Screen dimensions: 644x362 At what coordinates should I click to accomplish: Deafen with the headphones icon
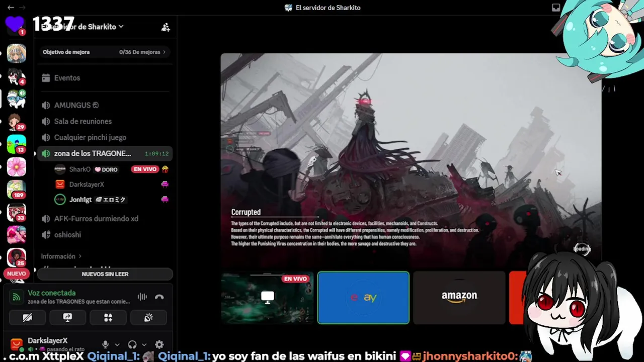pyautogui.click(x=132, y=344)
